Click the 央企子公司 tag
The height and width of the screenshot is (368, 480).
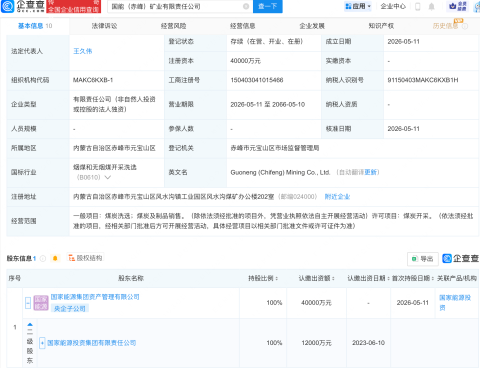tap(70, 309)
